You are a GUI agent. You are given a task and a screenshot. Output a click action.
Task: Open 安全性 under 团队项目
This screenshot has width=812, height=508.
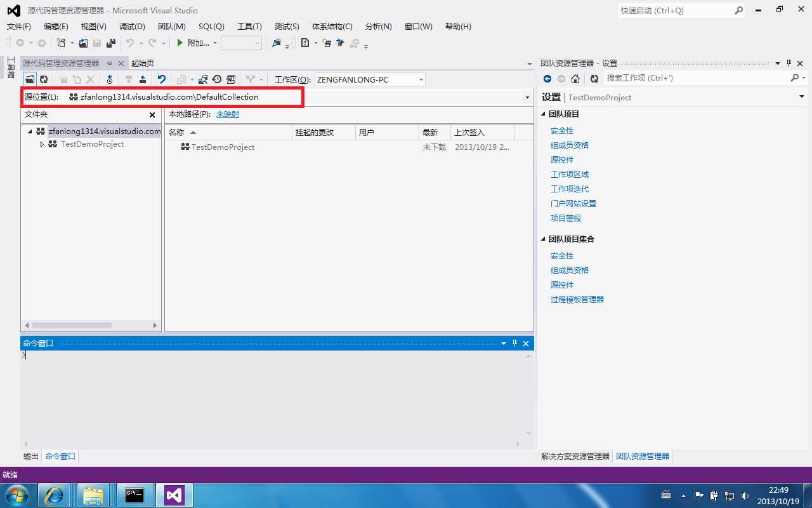(562, 131)
